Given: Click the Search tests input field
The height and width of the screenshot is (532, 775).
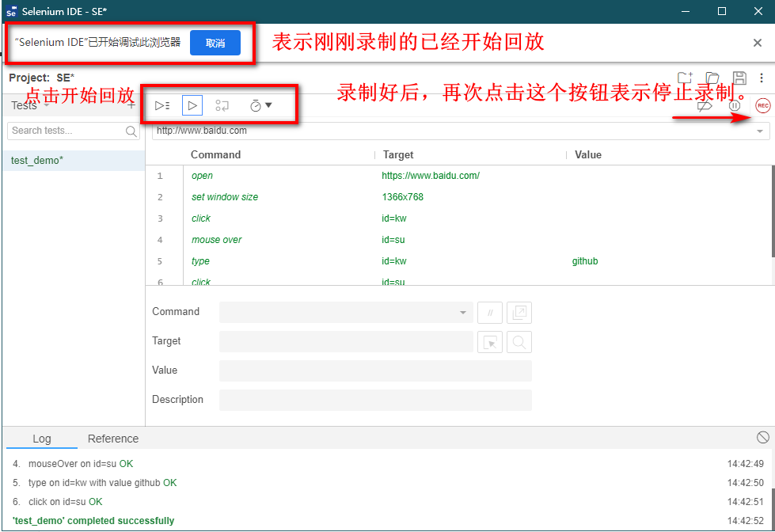Looking at the screenshot, I should click(x=66, y=131).
